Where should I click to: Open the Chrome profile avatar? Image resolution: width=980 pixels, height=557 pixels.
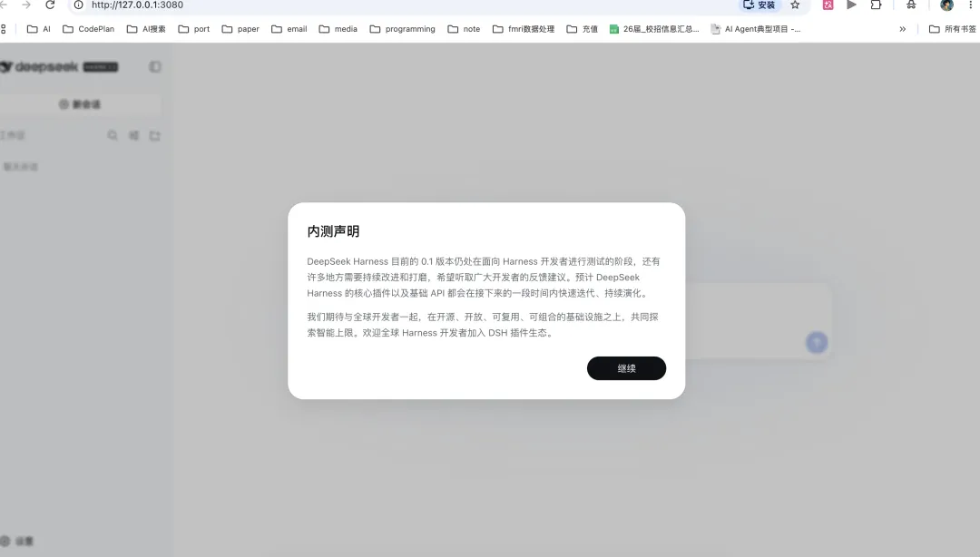(x=946, y=5)
